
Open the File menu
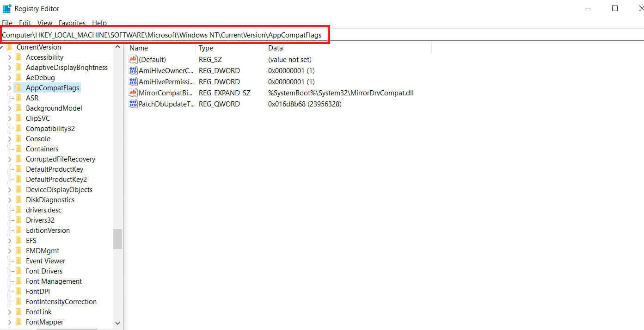tap(7, 23)
